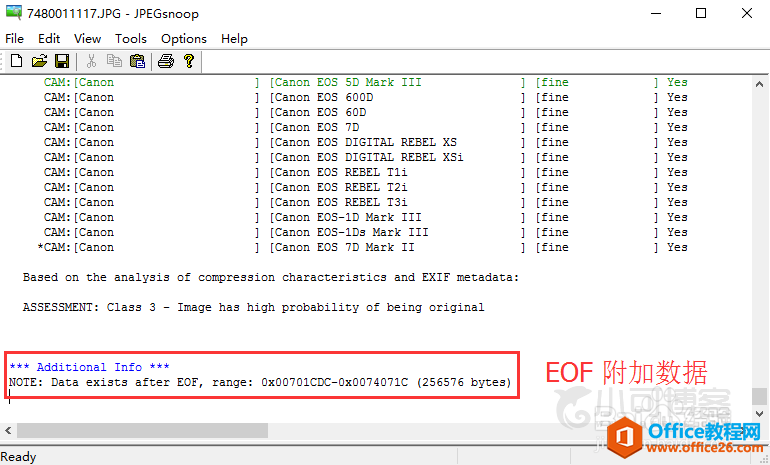Open the Tools menu
This screenshot has height=465, width=770.
coord(131,39)
